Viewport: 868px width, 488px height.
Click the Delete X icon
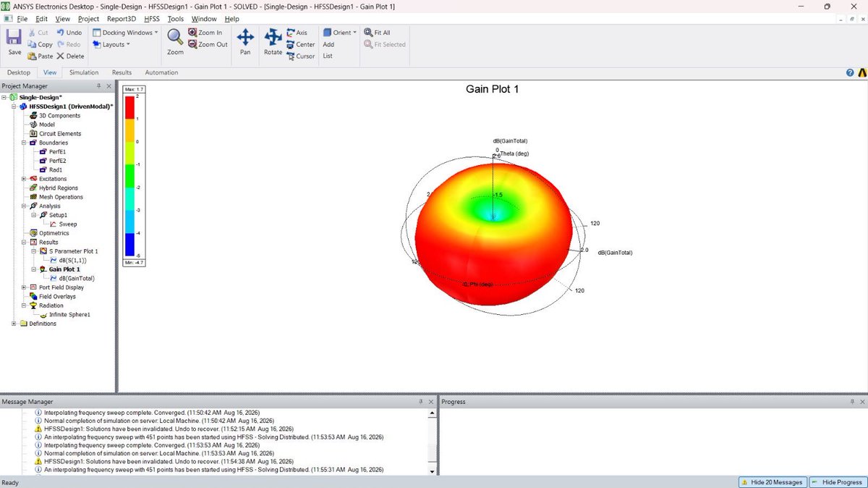coord(60,56)
